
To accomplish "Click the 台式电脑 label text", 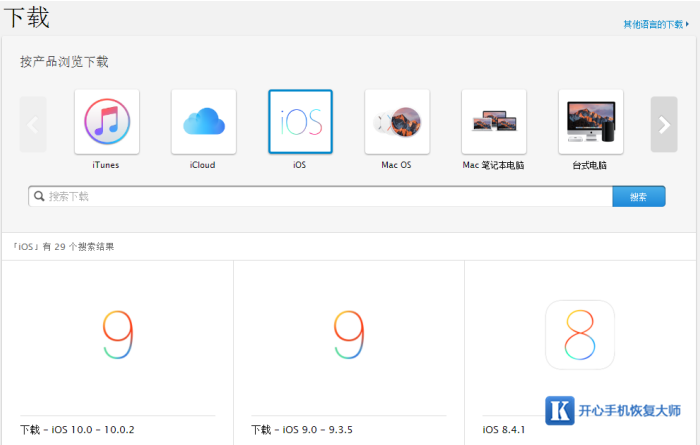I will 590,166.
